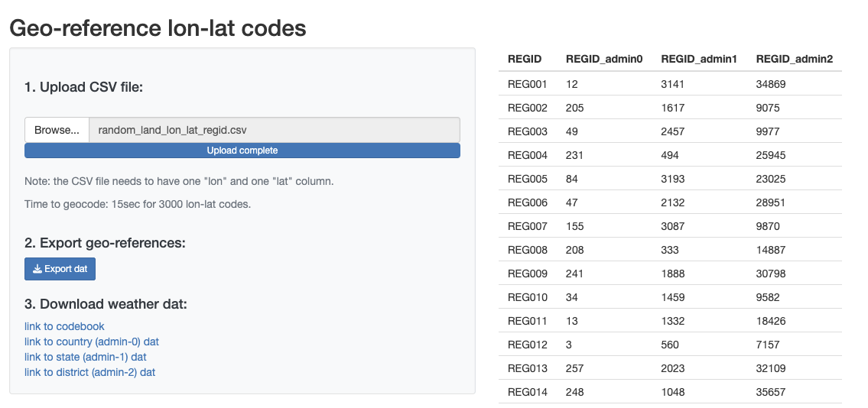This screenshot has height=408, width=868.
Task: Click admin1 value 1048 in REG014 row
Action: click(672, 393)
